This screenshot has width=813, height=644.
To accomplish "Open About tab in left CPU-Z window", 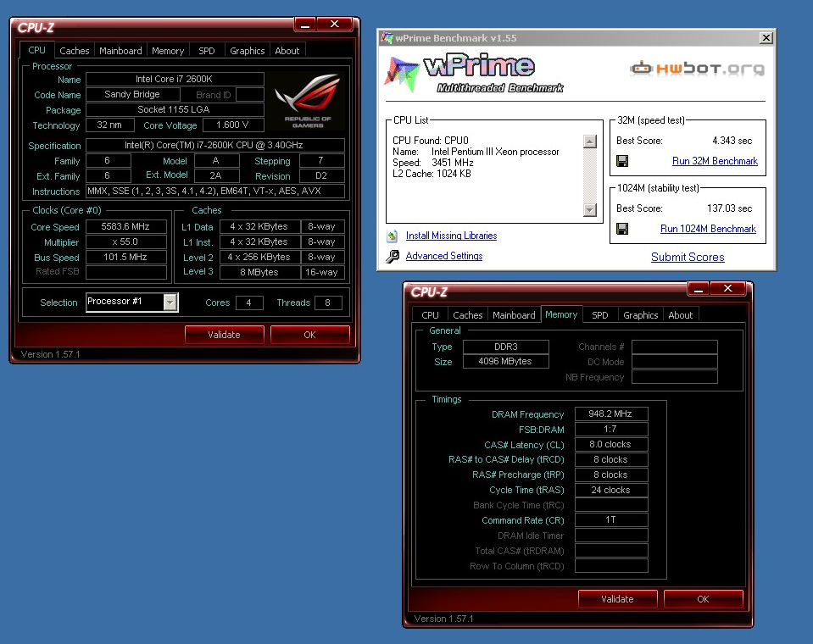I will pyautogui.click(x=287, y=51).
